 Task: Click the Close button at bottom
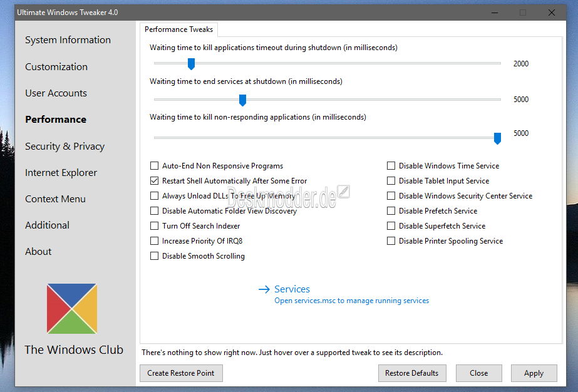click(x=479, y=373)
